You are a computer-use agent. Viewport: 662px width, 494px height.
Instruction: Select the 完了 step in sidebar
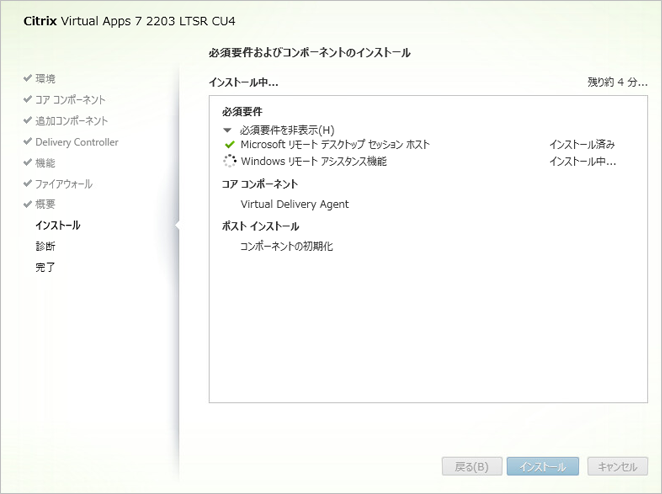click(45, 267)
